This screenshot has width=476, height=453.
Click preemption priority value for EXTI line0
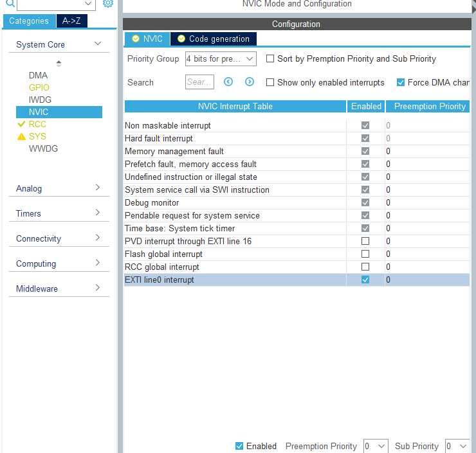(389, 280)
